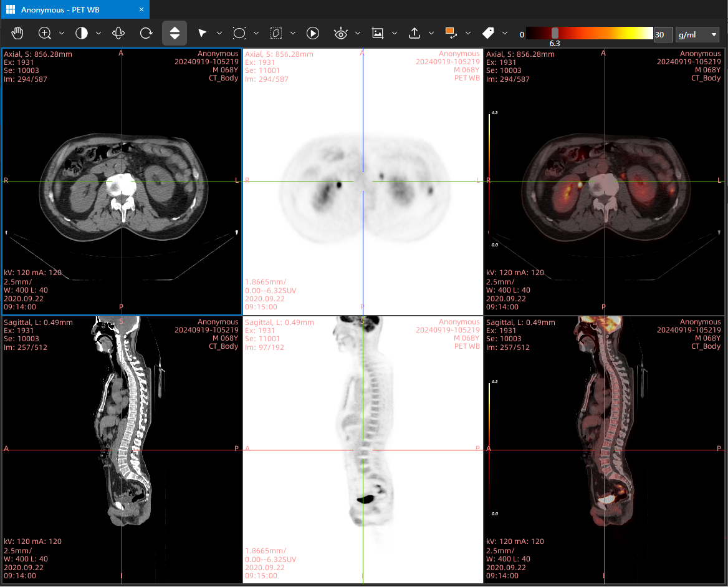The image size is (728, 587).
Task: Toggle overlay visibility eye icon
Action: tap(341, 33)
